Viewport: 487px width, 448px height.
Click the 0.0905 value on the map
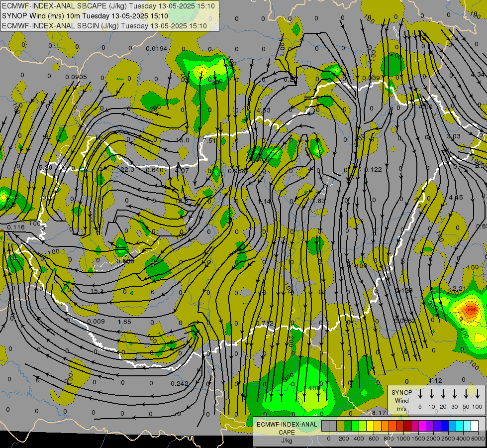pyautogui.click(x=76, y=77)
